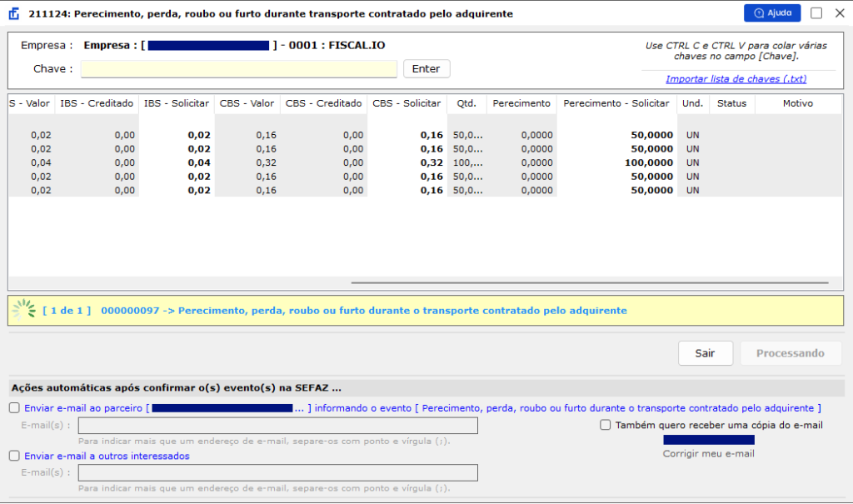The height and width of the screenshot is (504, 853).
Task: Click the [ 1 de 1 ] progress counter
Action: coord(67,311)
